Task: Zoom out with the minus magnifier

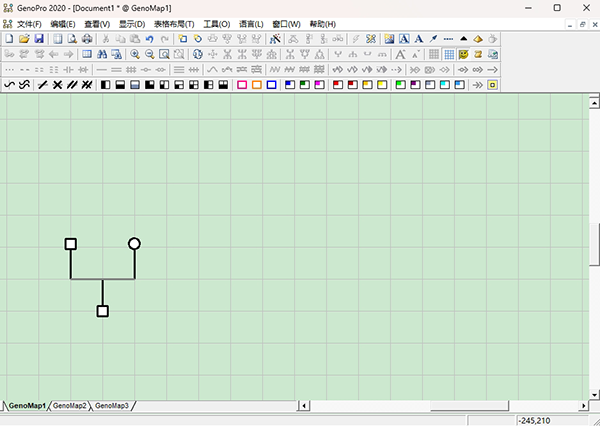Action: pyautogui.click(x=150, y=54)
